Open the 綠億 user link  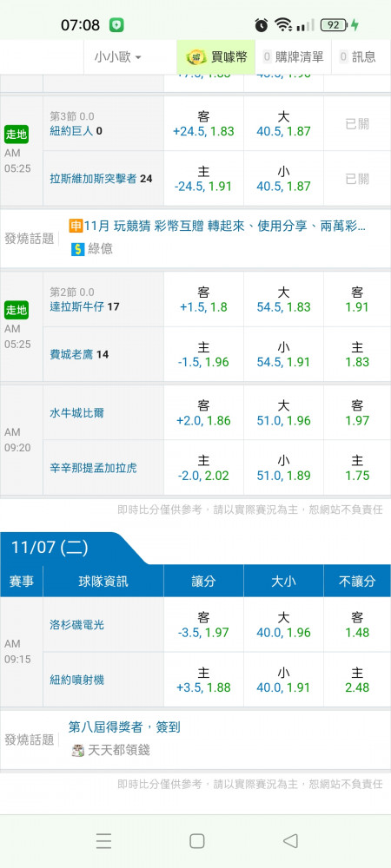[100, 249]
